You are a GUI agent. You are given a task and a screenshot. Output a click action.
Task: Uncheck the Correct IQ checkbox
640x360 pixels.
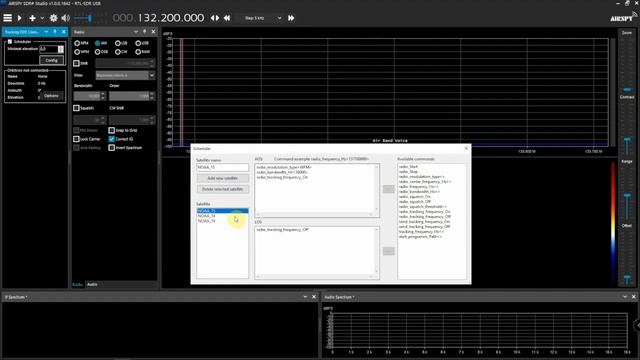111,139
